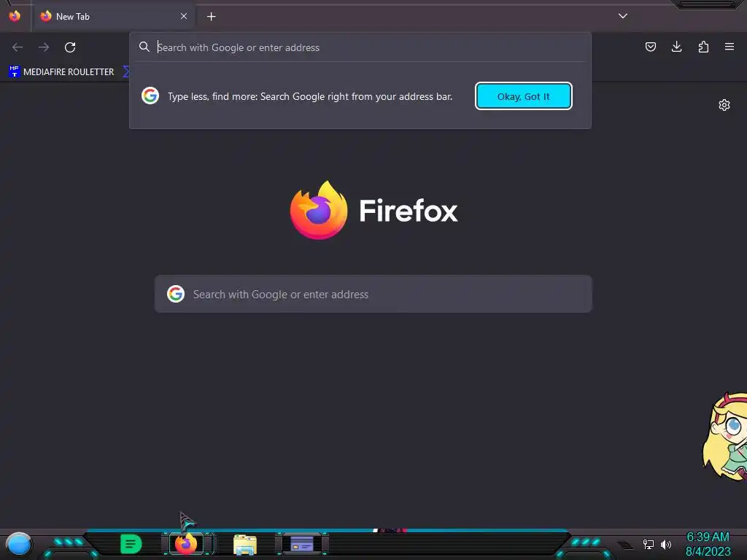
Task: Open the Firefox application hamburger menu
Action: (729, 47)
